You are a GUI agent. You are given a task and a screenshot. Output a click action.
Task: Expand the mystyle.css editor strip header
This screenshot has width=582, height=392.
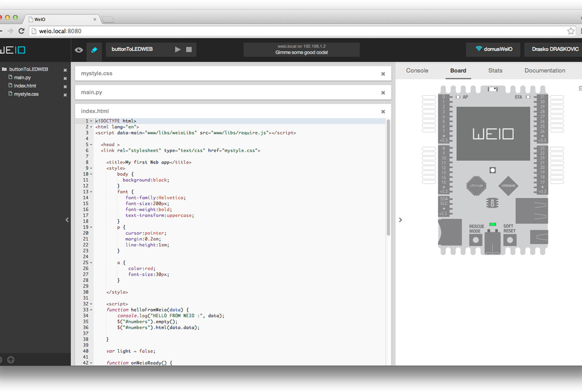[233, 73]
